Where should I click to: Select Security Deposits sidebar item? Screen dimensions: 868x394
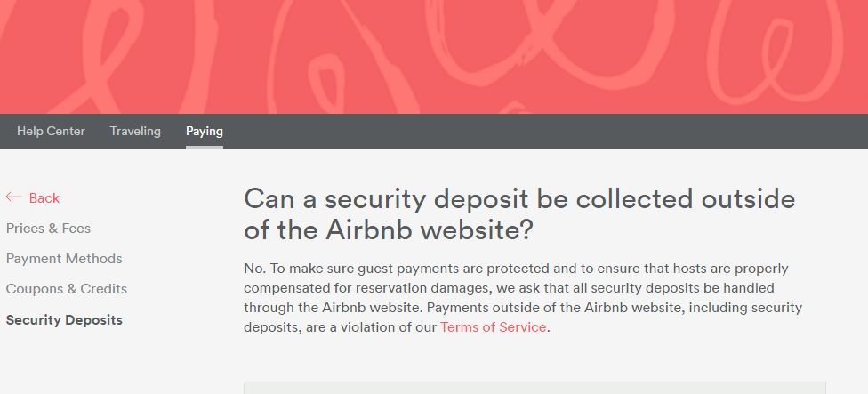64,320
